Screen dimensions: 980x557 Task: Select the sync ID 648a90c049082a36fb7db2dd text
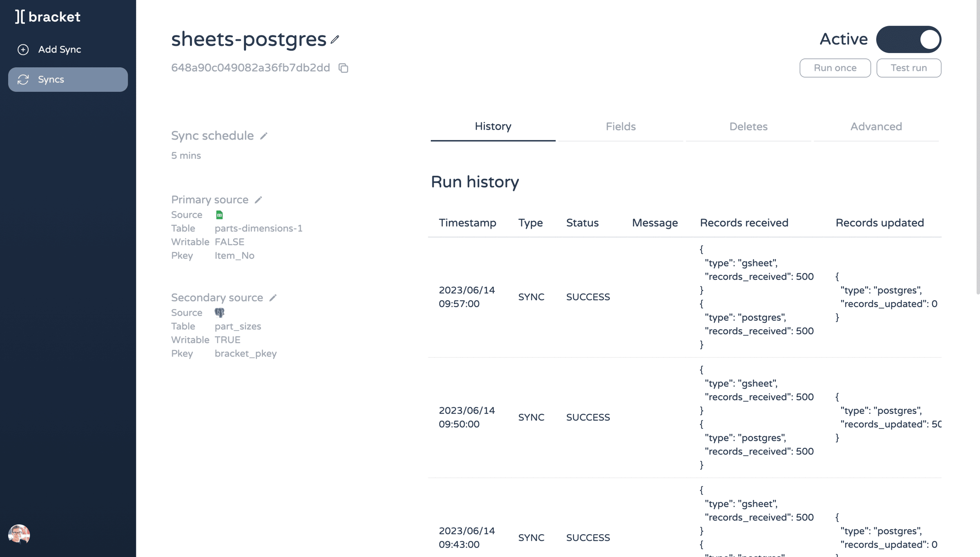(x=250, y=68)
